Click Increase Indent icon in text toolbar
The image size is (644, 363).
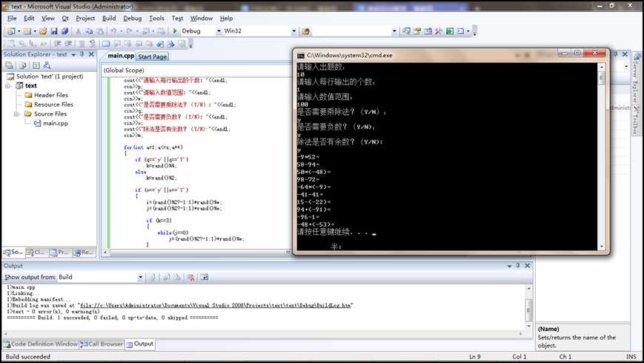tap(69, 44)
